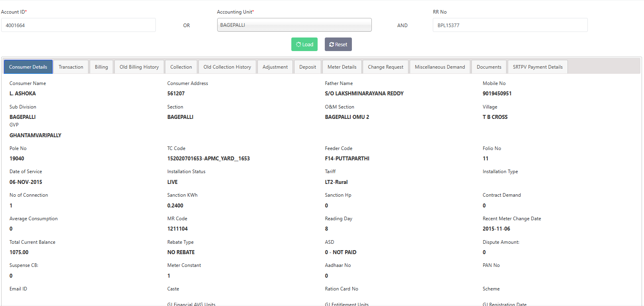
Task: Open the Change Request tab
Action: click(385, 67)
